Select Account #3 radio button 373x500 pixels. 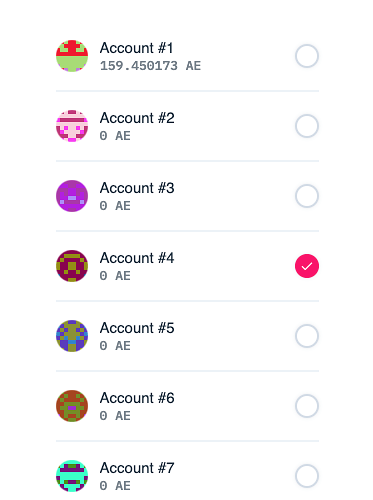[307, 196]
